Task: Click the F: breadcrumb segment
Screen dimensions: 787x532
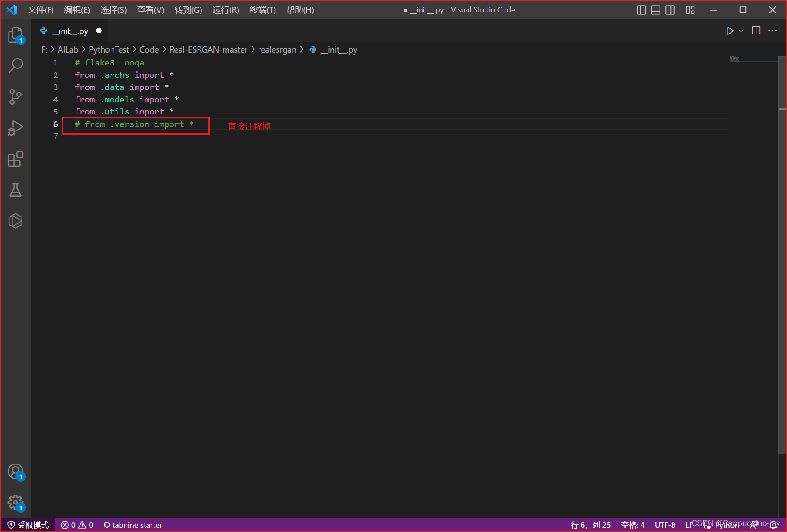Action: click(x=44, y=49)
